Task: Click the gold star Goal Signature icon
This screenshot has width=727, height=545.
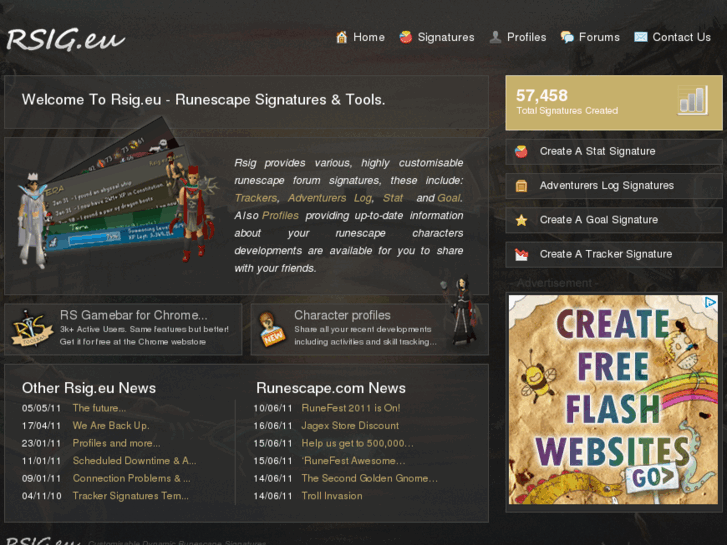Action: coord(522,220)
